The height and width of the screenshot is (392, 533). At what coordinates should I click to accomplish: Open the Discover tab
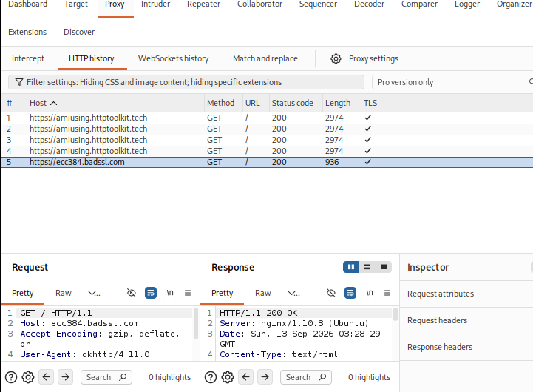click(79, 32)
